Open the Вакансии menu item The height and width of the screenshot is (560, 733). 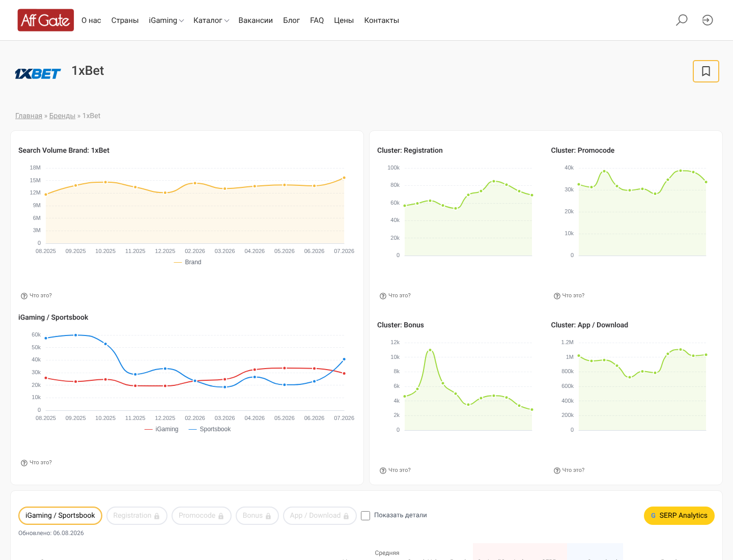256,20
